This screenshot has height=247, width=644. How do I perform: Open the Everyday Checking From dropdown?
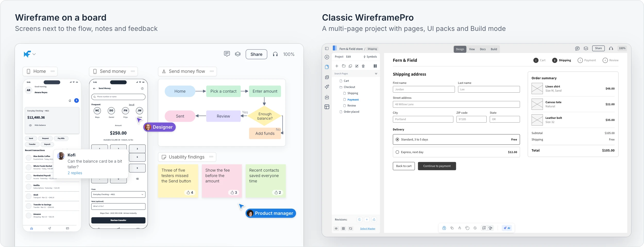(118, 195)
